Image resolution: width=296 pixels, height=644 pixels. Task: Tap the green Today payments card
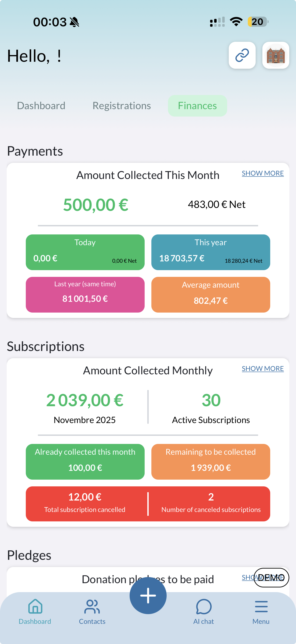(x=85, y=252)
